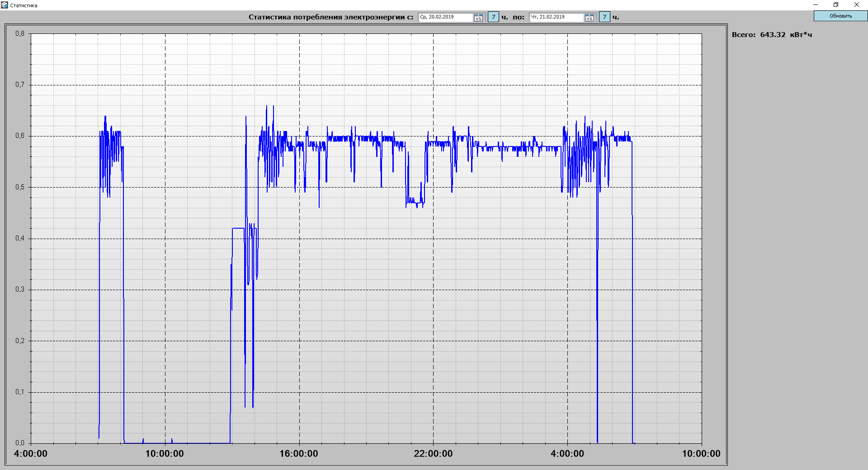Close the Статистика window

[857, 5]
